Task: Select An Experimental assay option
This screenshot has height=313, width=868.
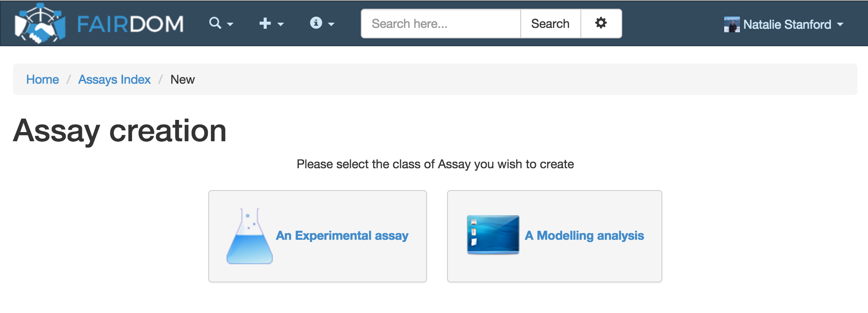Action: coord(342,236)
